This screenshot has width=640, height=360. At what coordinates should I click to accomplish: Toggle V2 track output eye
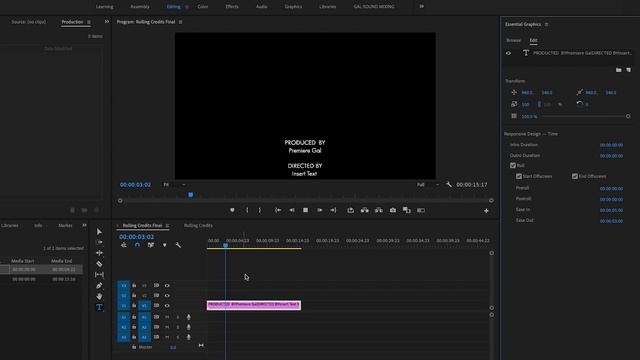[167, 296]
